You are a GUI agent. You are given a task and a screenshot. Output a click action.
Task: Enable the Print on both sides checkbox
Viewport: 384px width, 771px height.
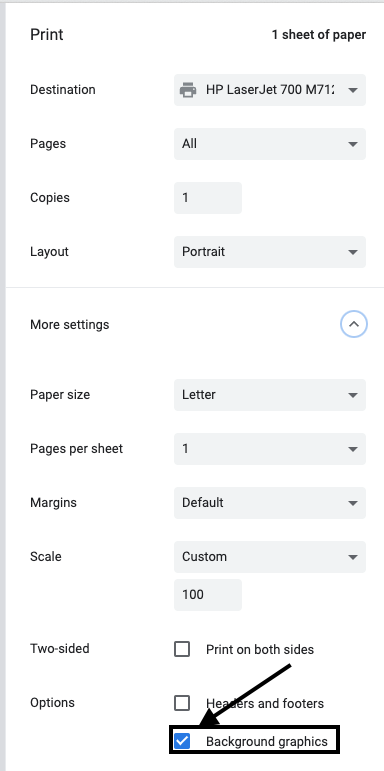coord(182,650)
